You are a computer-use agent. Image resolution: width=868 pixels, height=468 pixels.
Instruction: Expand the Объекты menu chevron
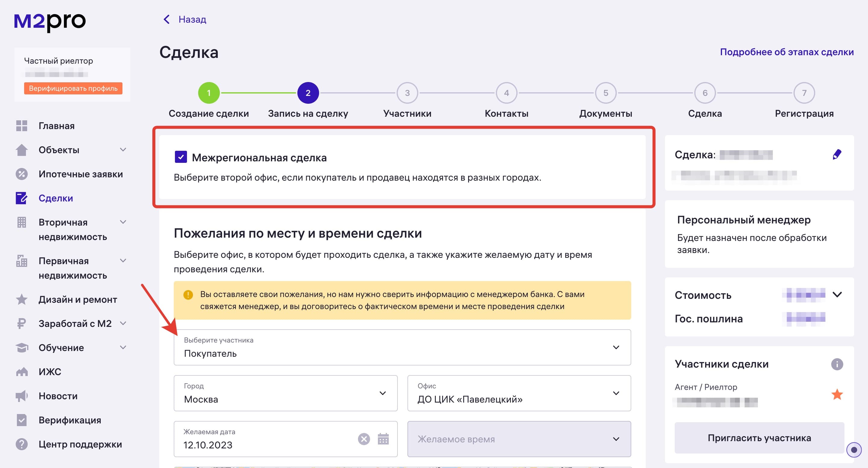(123, 150)
